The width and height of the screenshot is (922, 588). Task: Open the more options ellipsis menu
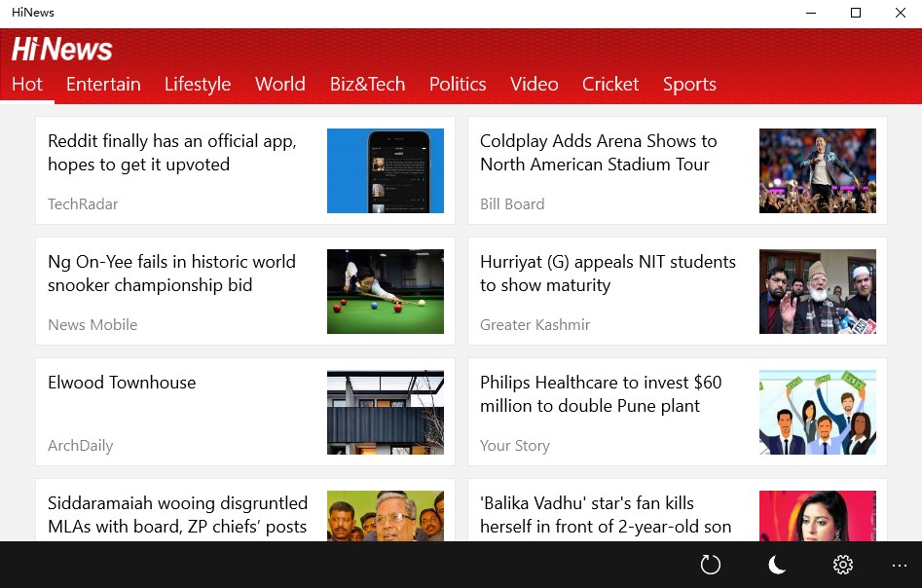tap(899, 566)
